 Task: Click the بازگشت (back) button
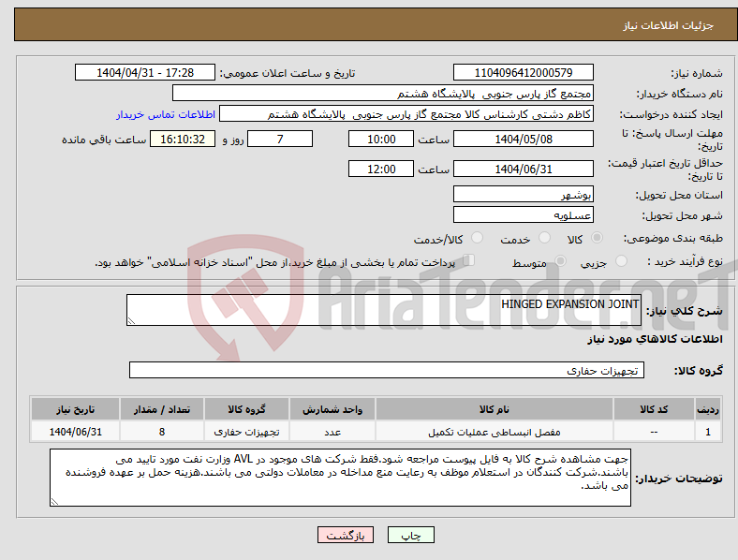(x=346, y=535)
